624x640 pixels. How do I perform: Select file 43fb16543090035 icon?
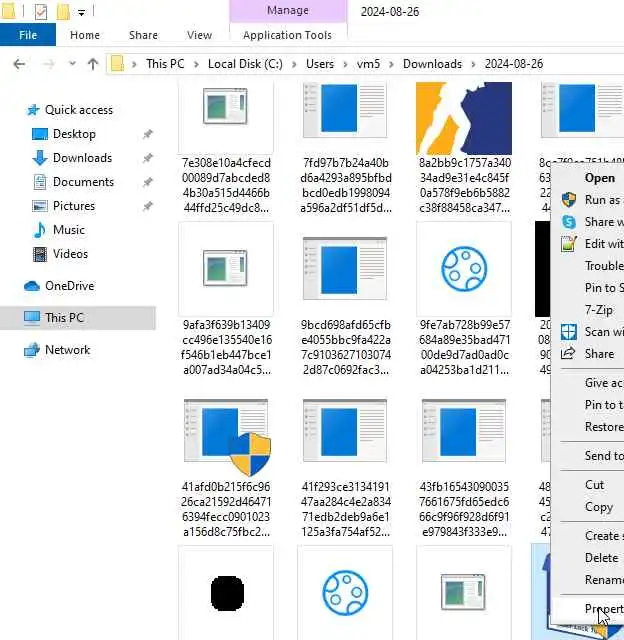(464, 431)
